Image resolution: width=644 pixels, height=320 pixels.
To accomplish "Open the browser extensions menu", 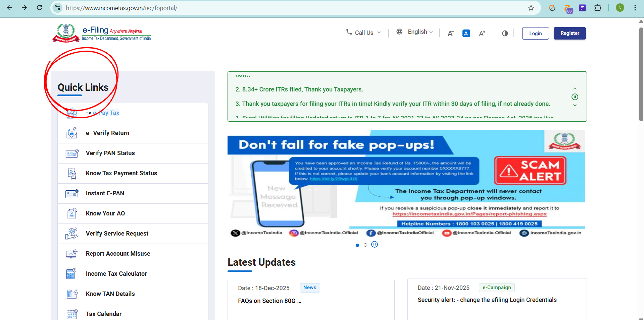I will (598, 8).
